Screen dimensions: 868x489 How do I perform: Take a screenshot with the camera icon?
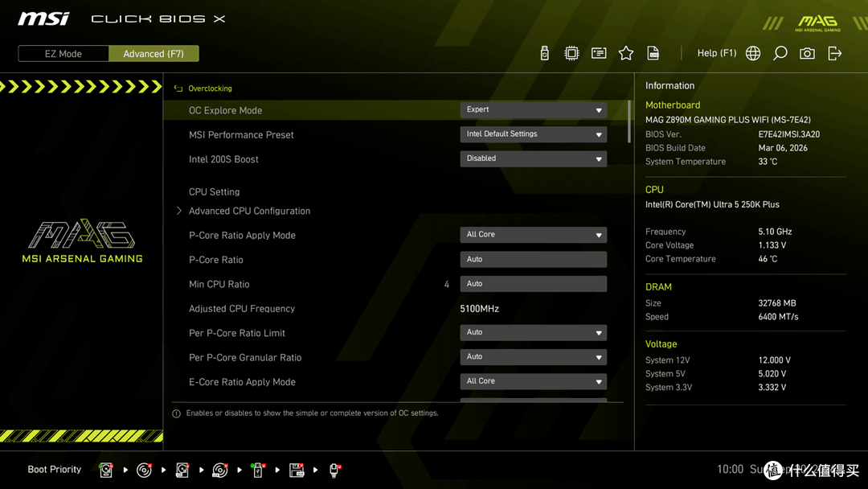[807, 53]
